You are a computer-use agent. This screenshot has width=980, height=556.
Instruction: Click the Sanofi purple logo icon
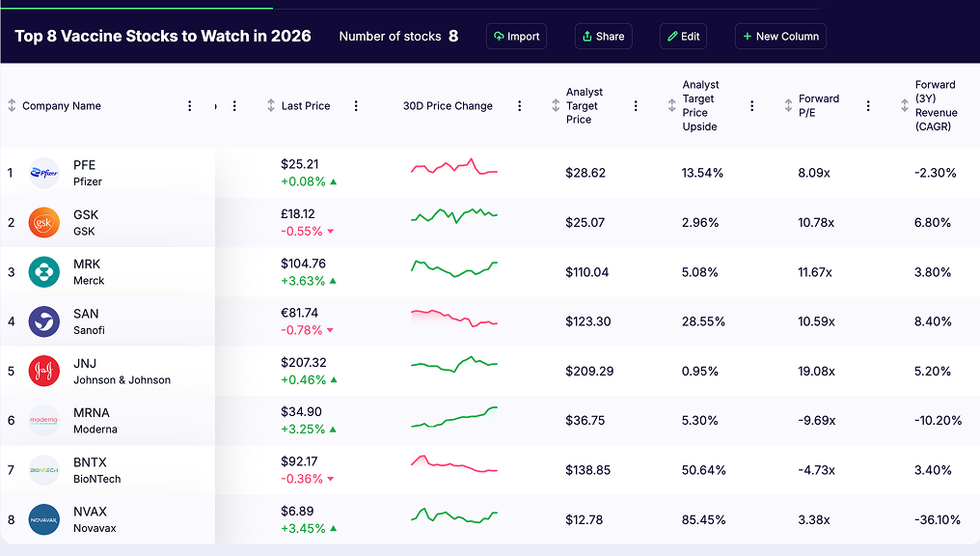click(x=44, y=321)
